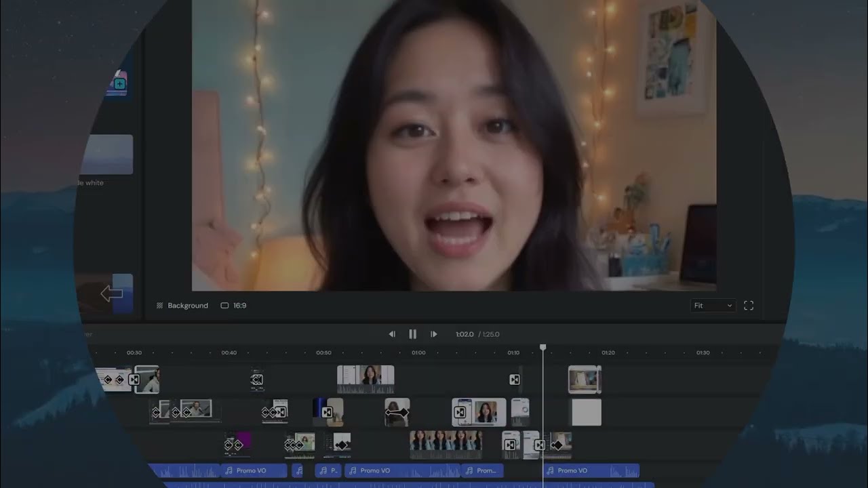Select Promo VO audio clip near 01:15
Screen dimensions: 868x488
coord(591,470)
